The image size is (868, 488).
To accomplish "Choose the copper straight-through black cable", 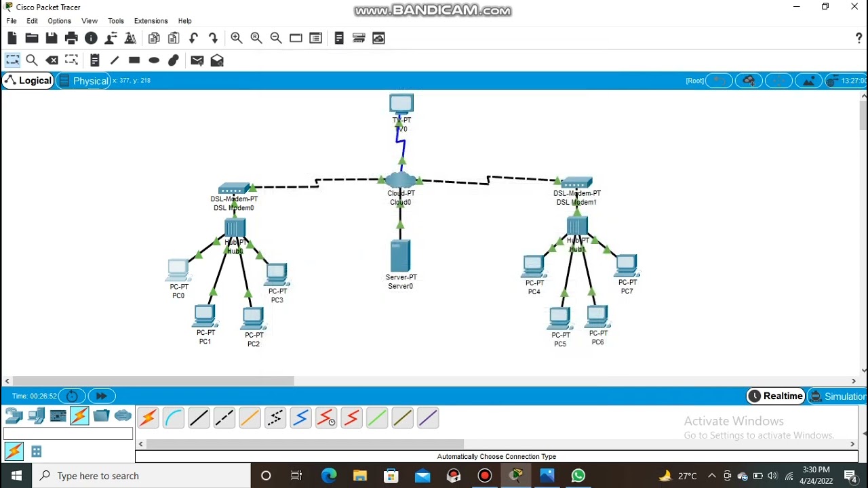I will tap(199, 418).
